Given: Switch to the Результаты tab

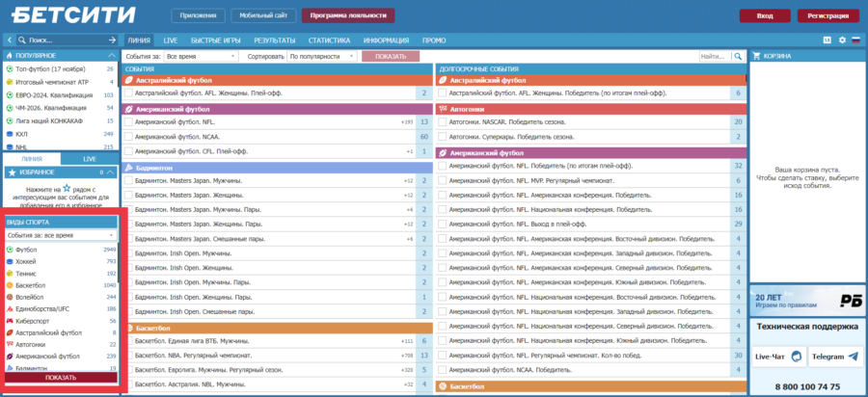Looking at the screenshot, I should pos(274,40).
